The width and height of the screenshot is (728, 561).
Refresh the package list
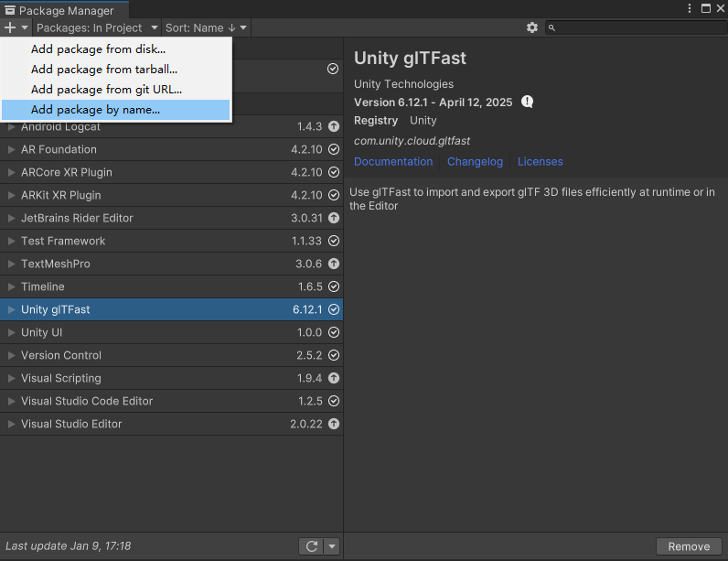pos(312,546)
